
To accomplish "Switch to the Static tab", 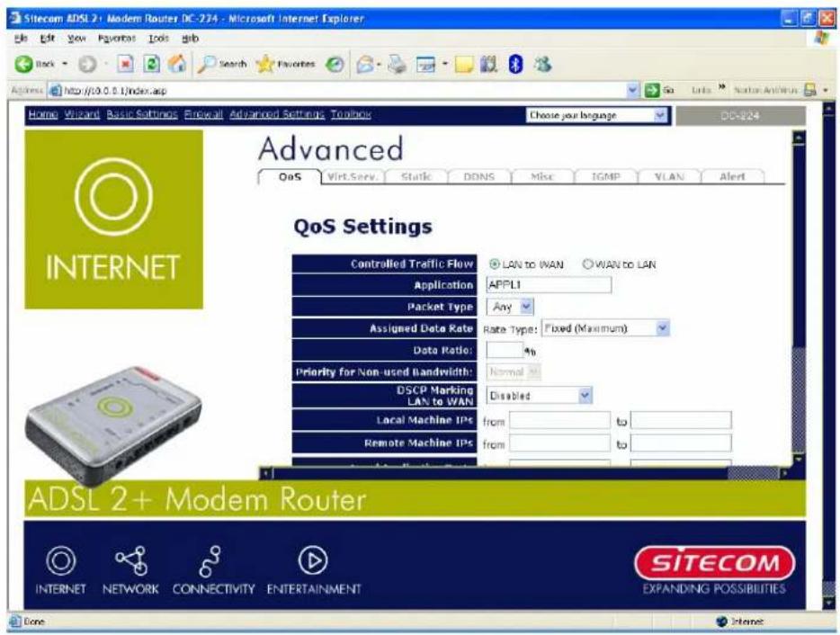I will click(x=416, y=177).
